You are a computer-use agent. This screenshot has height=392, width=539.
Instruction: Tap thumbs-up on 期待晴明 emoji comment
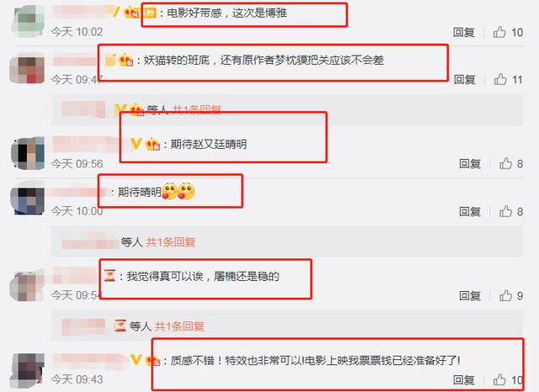505,211
